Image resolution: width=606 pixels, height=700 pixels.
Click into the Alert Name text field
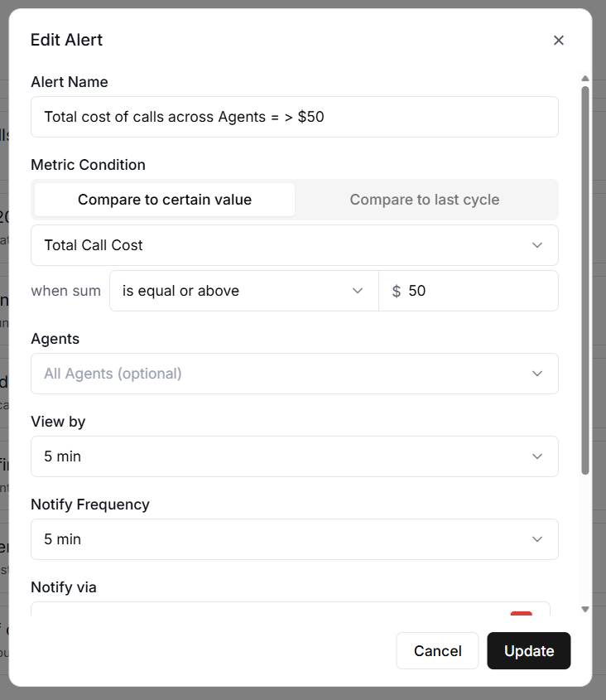tap(294, 117)
